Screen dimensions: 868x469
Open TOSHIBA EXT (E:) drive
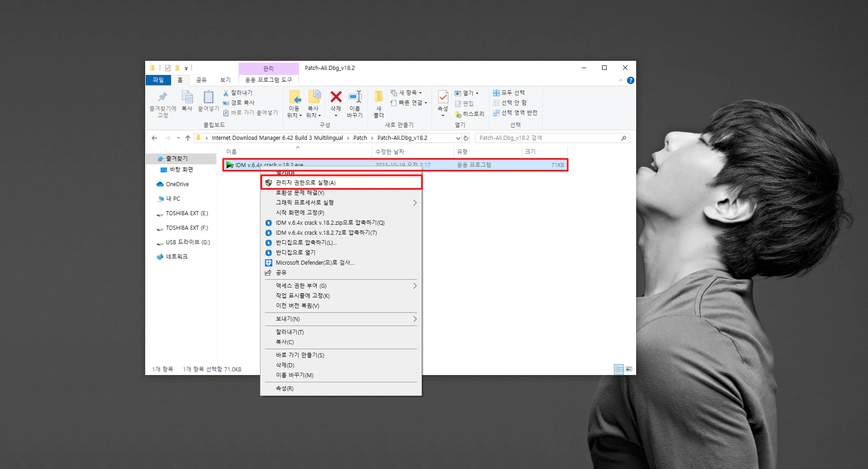click(x=182, y=213)
